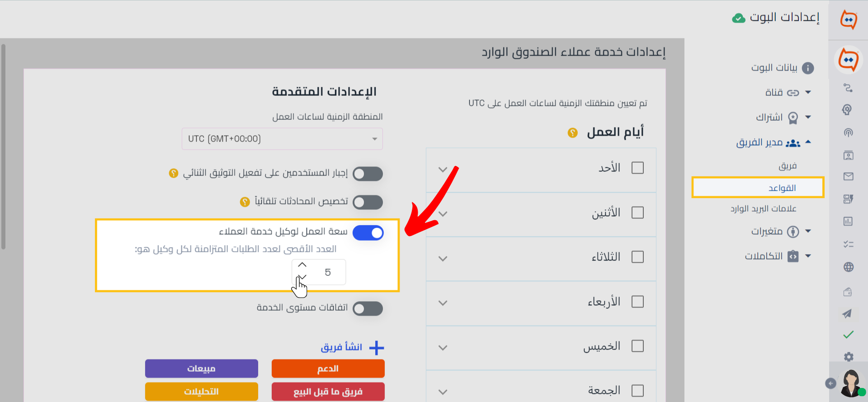Click the user avatar at bottom right
This screenshot has height=402, width=868.
point(851,383)
